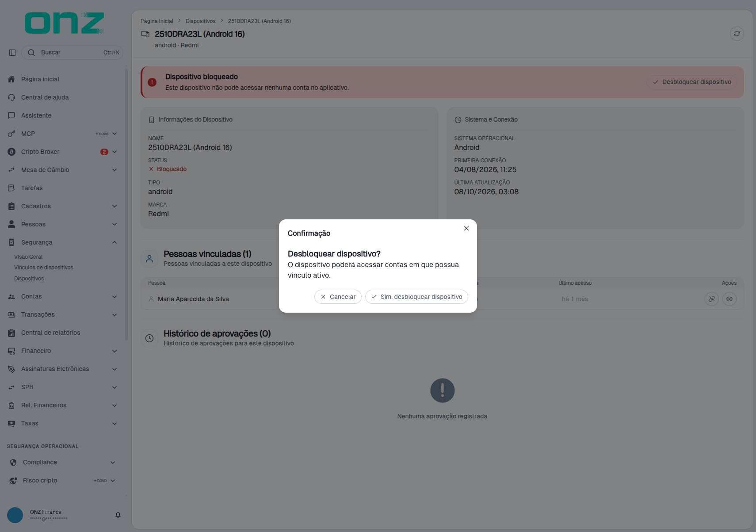This screenshot has width=756, height=532.
Task: Click the Segurança shield-check icon
Action: [11, 242]
